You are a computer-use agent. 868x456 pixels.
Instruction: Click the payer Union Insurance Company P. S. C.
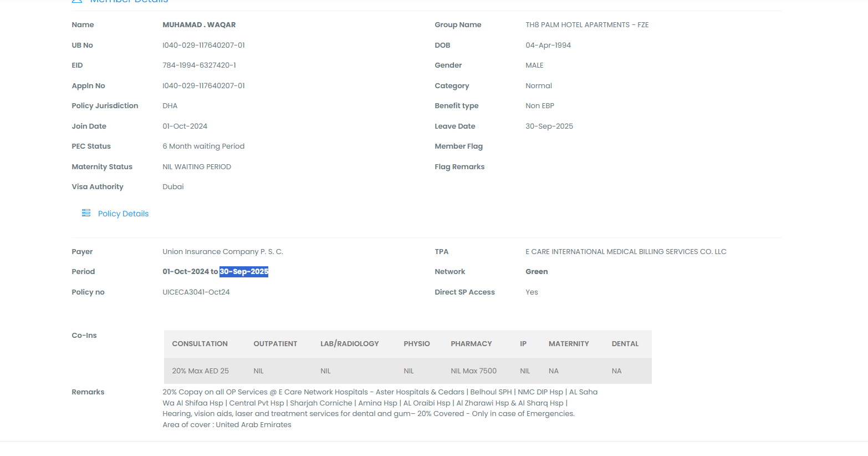pos(223,252)
